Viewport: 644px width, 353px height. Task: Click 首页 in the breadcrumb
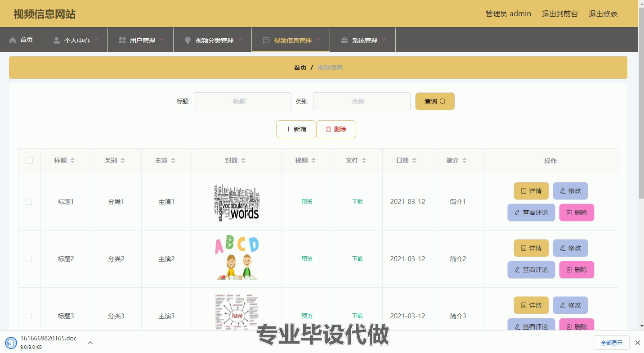(x=300, y=68)
